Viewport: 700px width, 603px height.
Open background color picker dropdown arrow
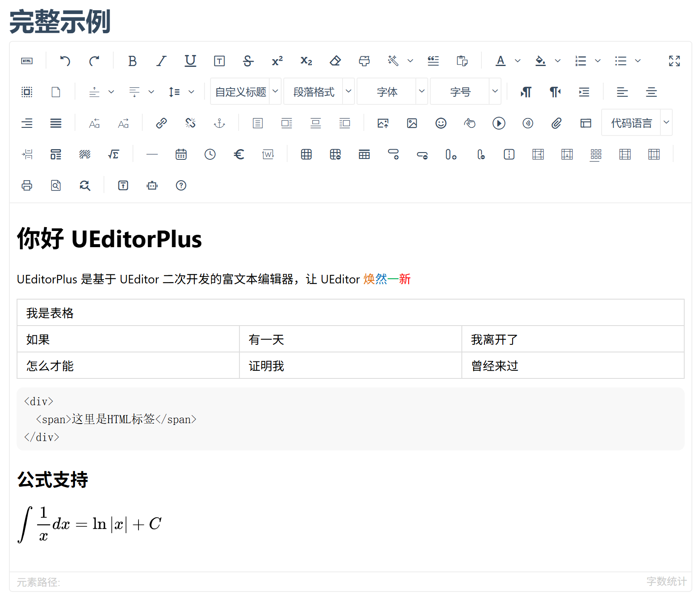point(558,61)
